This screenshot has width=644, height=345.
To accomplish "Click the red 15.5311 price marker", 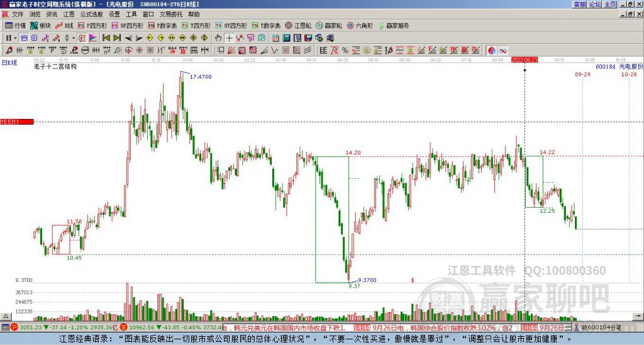I will click(17, 122).
